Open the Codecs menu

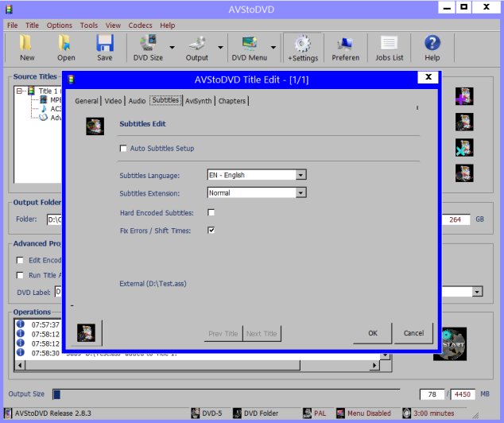tap(140, 25)
